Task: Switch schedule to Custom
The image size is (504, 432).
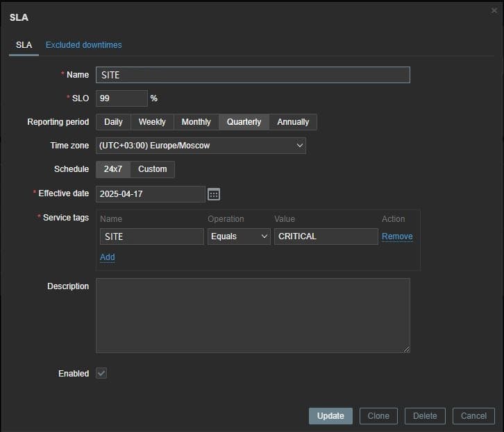Action: (152, 169)
